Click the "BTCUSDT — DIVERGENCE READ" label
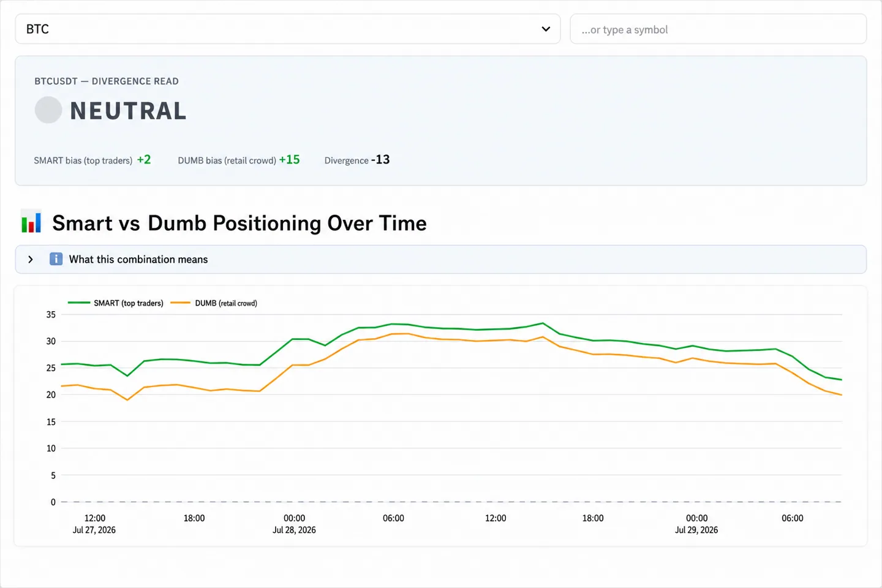This screenshot has width=882, height=588. coord(107,81)
